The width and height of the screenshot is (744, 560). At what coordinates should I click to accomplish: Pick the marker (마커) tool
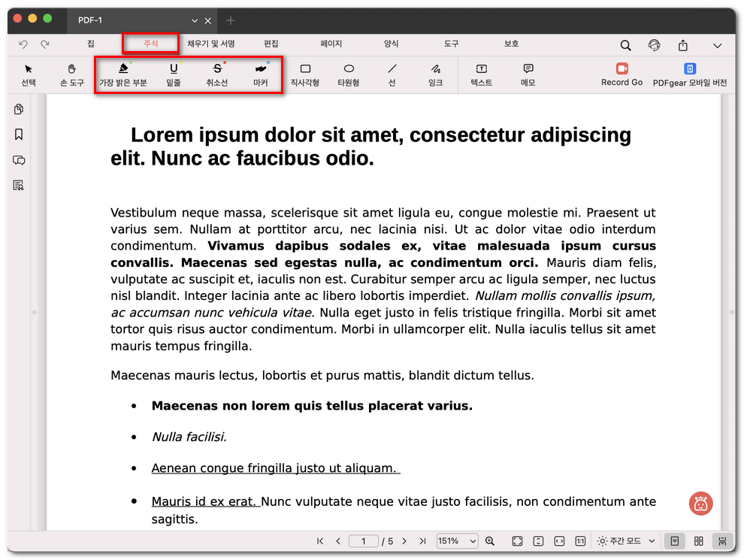pyautogui.click(x=260, y=74)
